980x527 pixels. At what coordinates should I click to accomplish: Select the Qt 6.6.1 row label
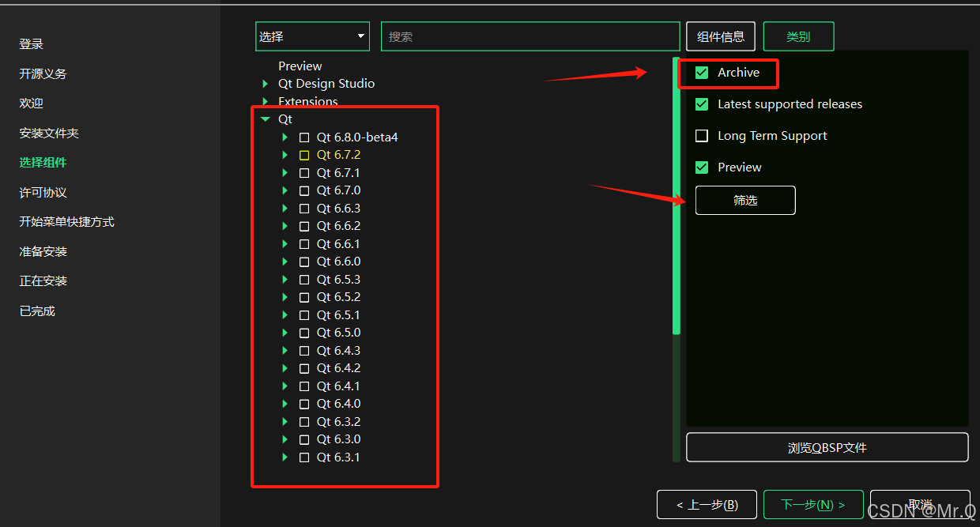(x=338, y=244)
